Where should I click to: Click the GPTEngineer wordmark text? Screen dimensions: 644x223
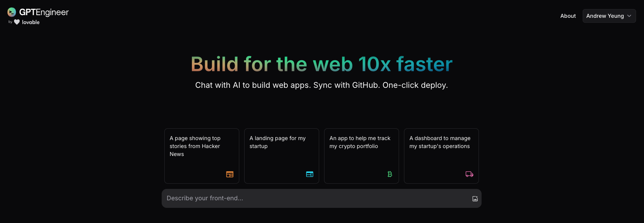(x=44, y=12)
